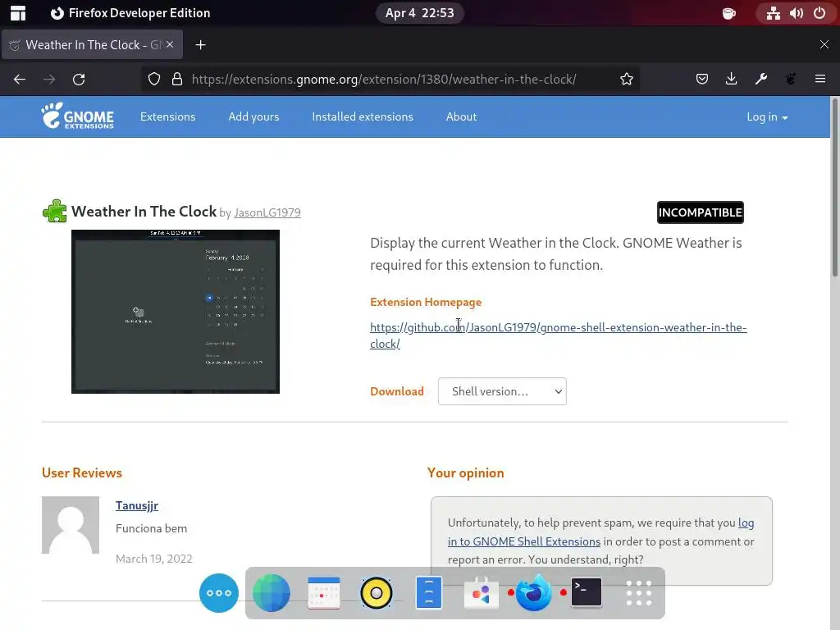Open the Firefox hamburger menu
The image size is (840, 630).
[x=820, y=80]
